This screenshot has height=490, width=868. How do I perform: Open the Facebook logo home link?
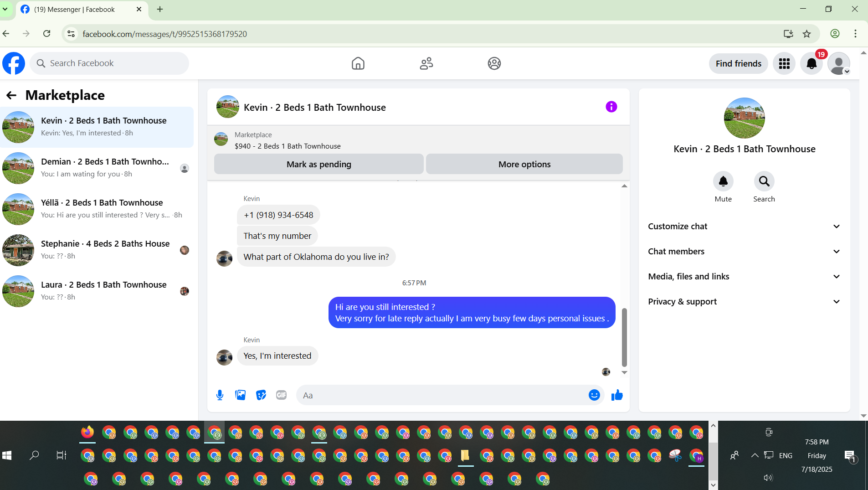(x=14, y=63)
